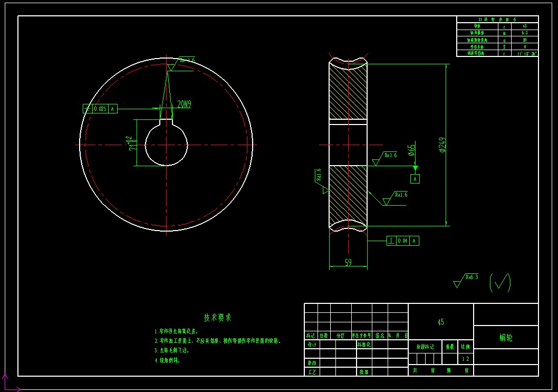Viewport: 558px width, 392px height.
Task: Select the 20N9 keyway dimension text
Action: pyautogui.click(x=185, y=104)
